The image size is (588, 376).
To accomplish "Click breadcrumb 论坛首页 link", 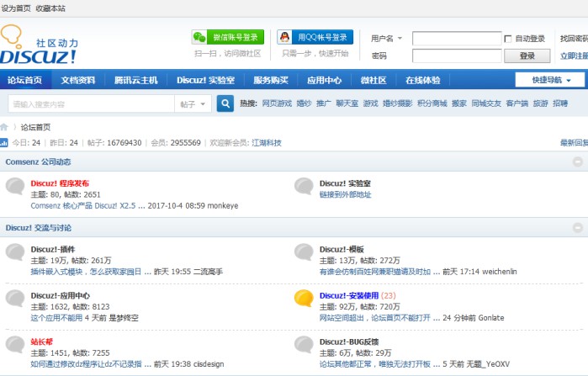I will 35,128.
